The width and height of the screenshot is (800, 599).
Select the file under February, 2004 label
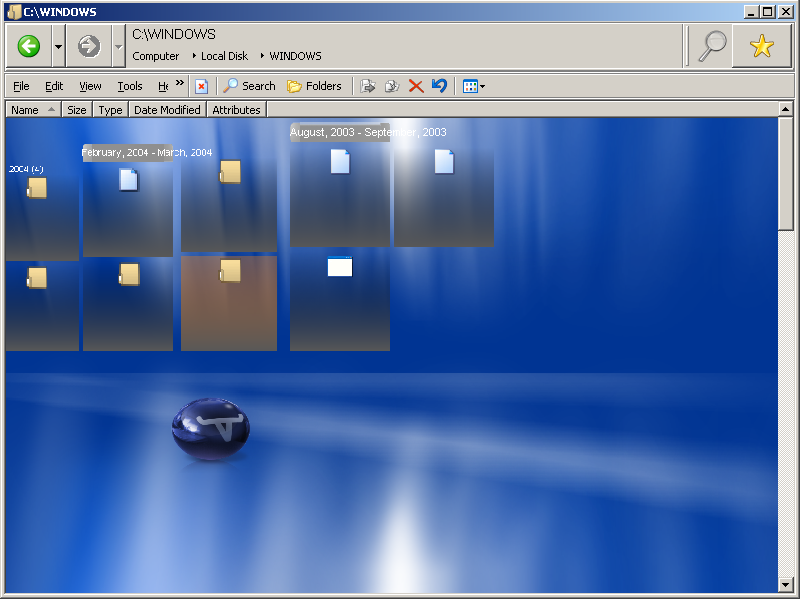tap(128, 180)
